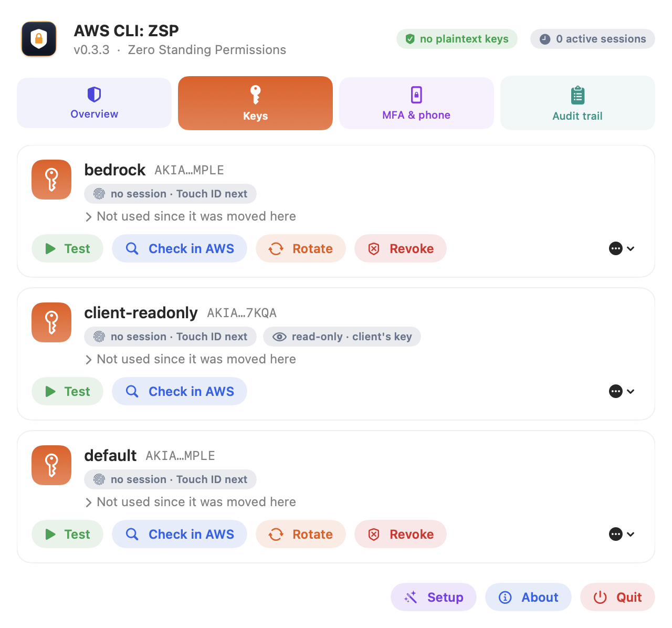672x628 pixels.
Task: Open Setup from the bottom bar
Action: [434, 597]
